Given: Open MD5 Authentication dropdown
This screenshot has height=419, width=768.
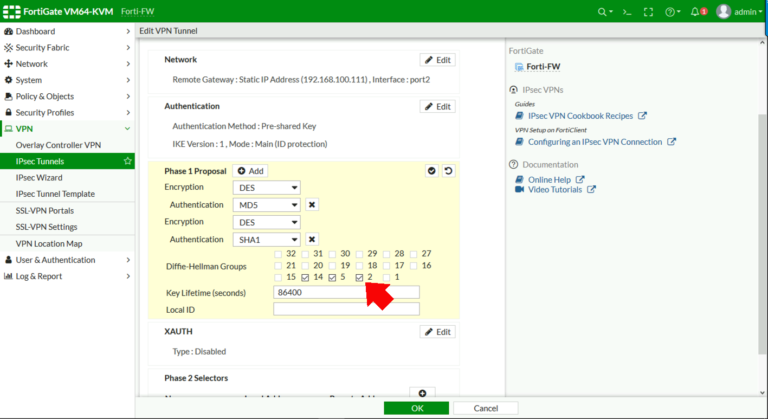Looking at the screenshot, I should 266,205.
